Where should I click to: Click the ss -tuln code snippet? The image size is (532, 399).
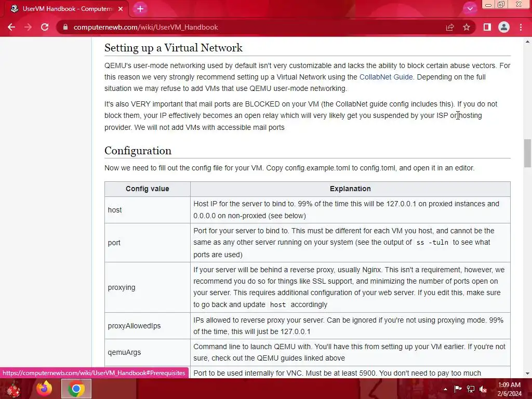coord(432,243)
